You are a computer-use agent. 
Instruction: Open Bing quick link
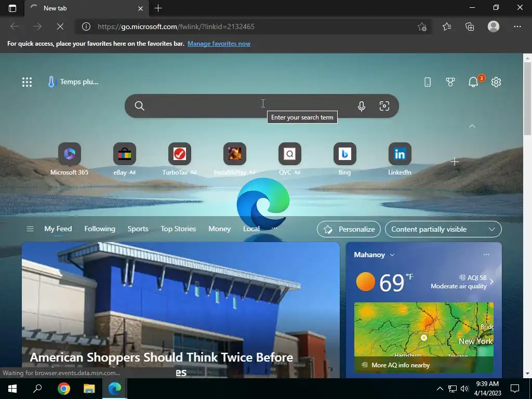tap(345, 159)
